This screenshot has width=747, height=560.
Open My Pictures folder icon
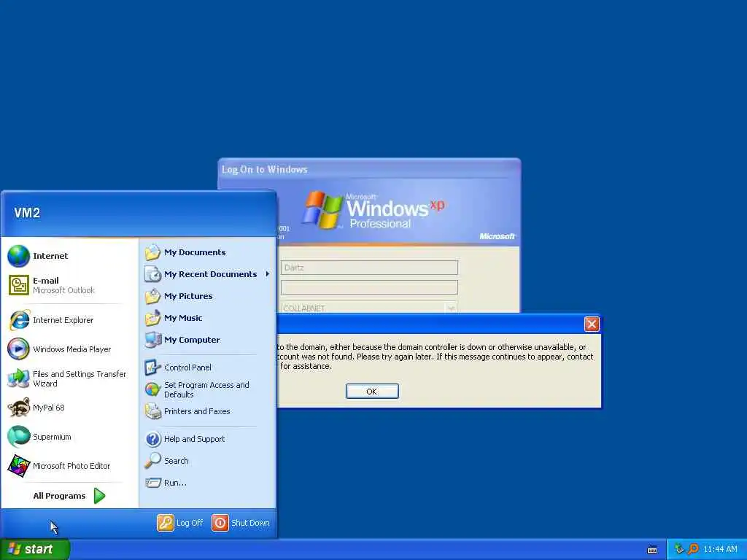152,296
